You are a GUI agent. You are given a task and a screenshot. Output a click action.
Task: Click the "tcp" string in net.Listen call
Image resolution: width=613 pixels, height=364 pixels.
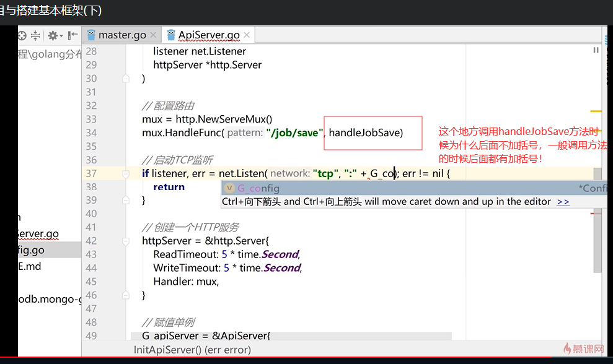325,173
